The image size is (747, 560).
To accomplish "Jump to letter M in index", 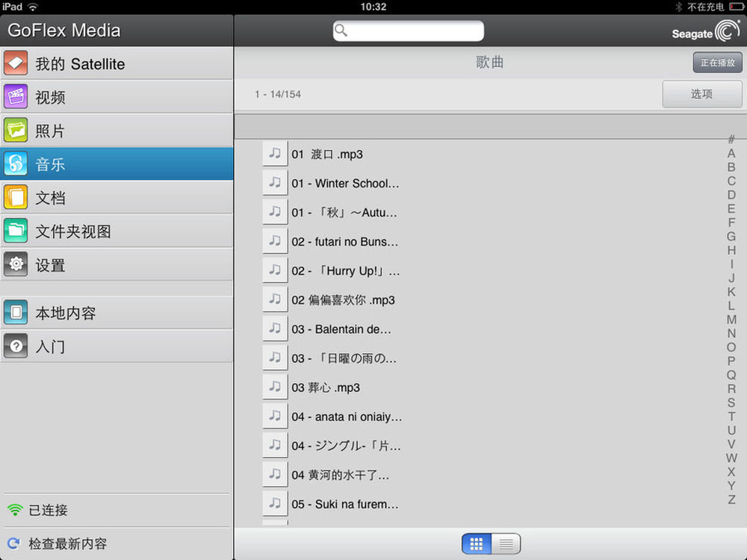I will tap(731, 320).
